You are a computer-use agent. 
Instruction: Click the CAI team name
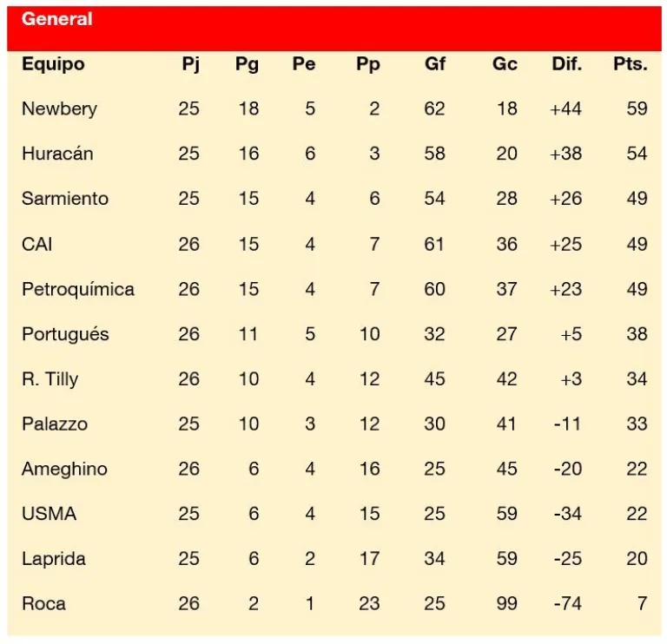click(36, 244)
